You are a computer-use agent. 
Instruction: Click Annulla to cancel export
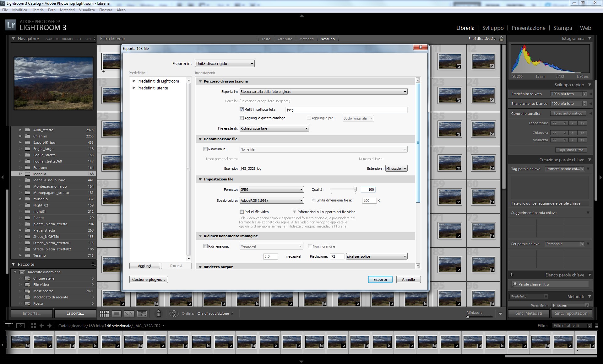click(x=408, y=279)
